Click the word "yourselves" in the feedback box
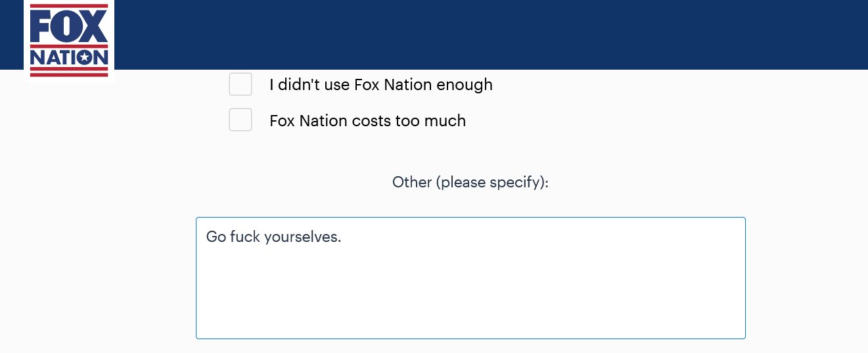 [301, 237]
